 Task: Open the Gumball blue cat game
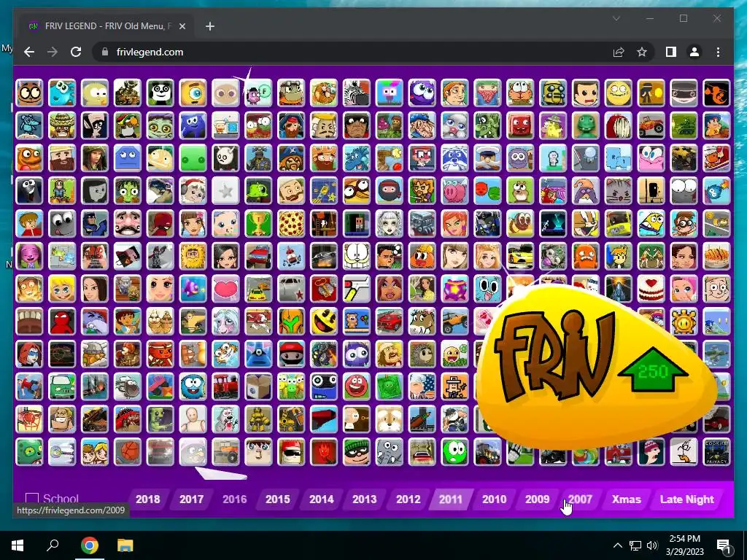487,289
